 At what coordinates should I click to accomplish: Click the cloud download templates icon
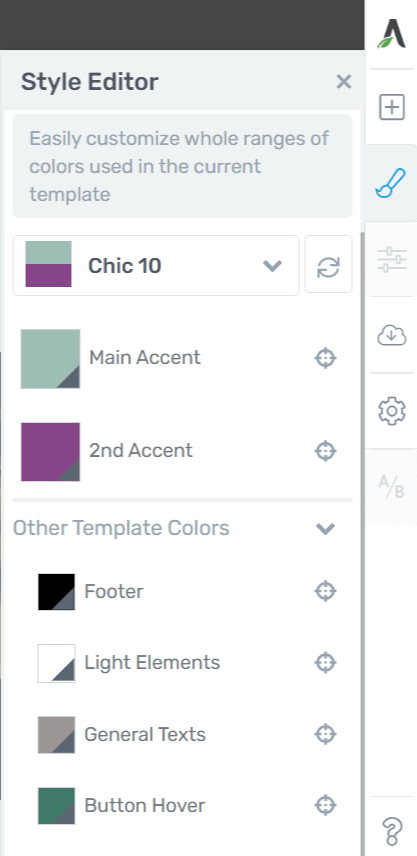(x=392, y=335)
